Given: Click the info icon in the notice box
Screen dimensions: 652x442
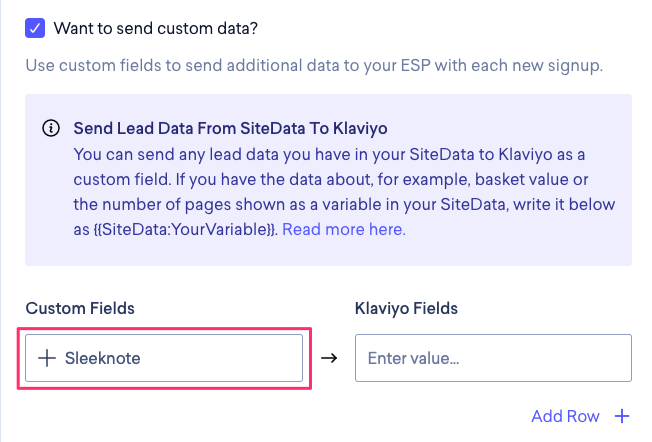Looking at the screenshot, I should pyautogui.click(x=50, y=129).
